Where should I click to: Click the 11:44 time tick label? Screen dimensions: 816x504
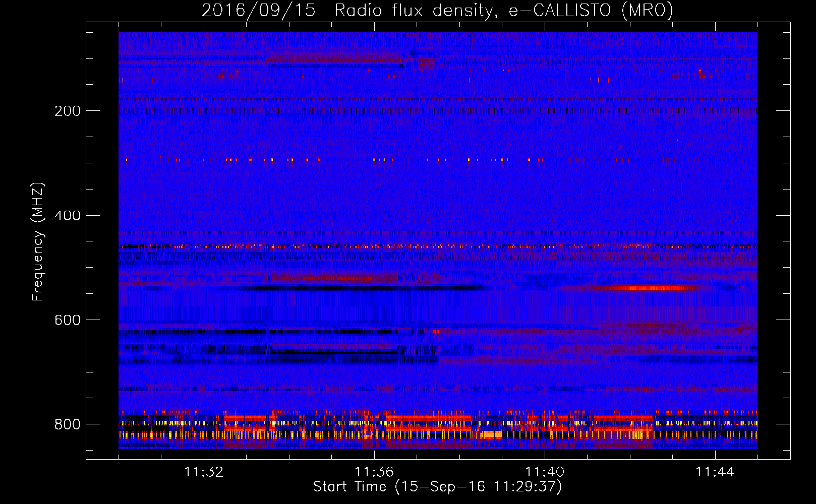(715, 472)
